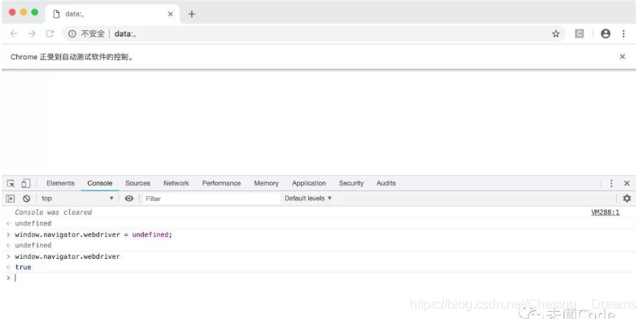Toggle the device toolbar icon
The width and height of the screenshot is (644, 319).
click(25, 183)
